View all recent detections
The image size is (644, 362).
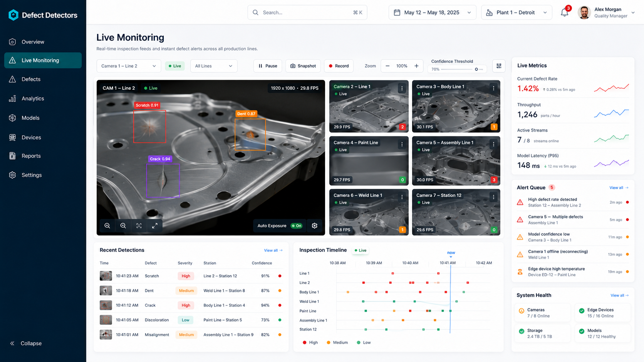coord(273,250)
